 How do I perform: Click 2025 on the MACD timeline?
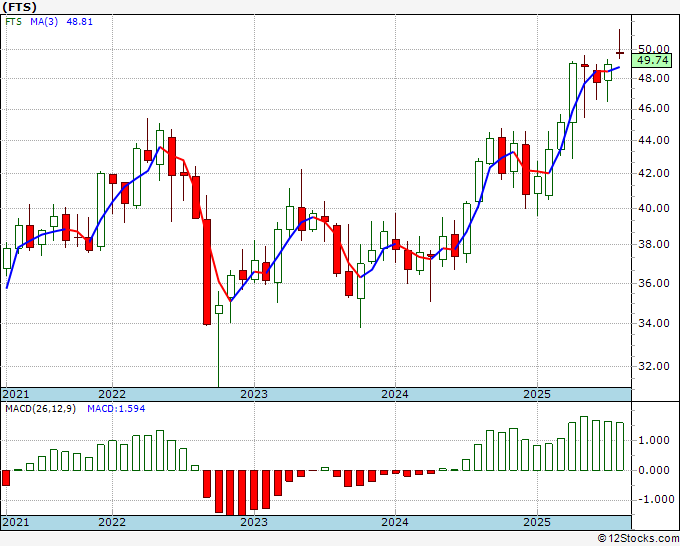537,522
